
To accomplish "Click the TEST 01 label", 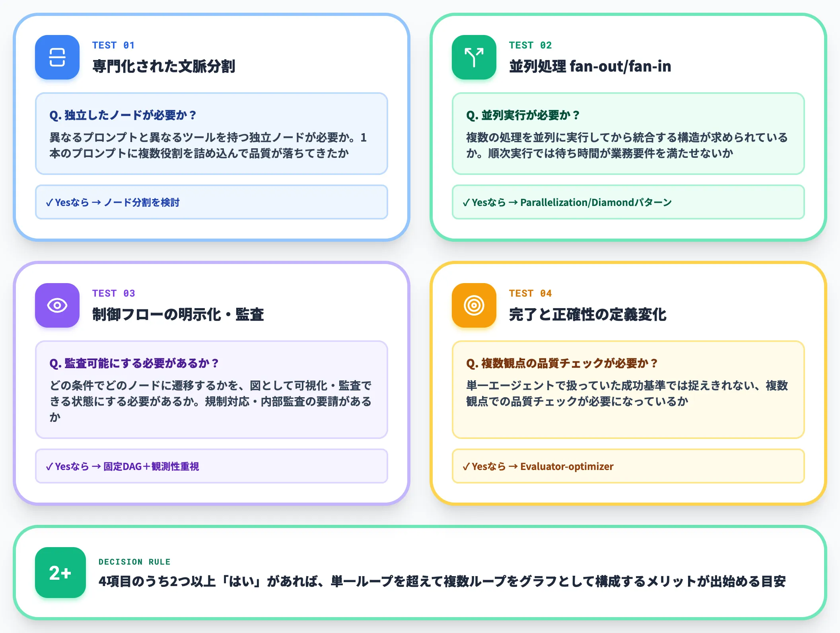I will point(113,45).
